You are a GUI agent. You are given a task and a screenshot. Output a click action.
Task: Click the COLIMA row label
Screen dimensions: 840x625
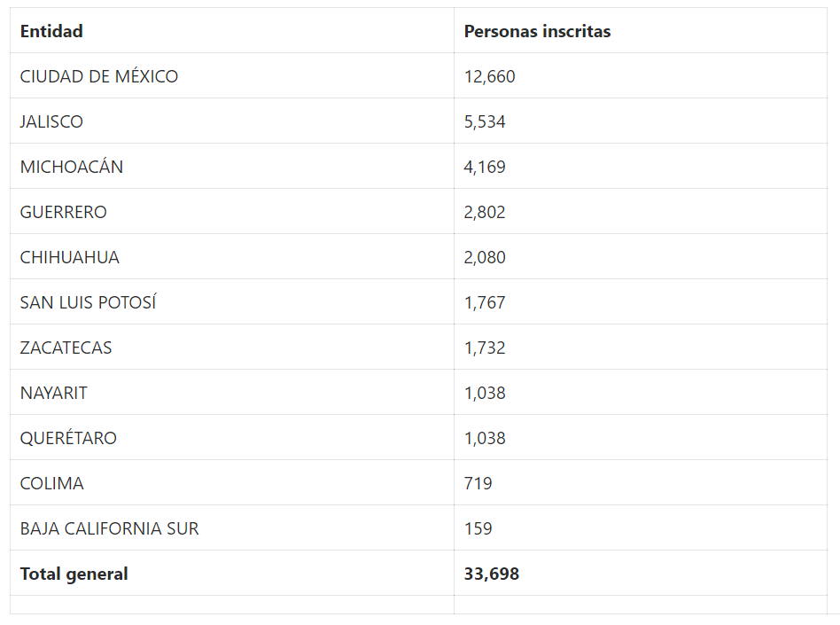(x=52, y=483)
